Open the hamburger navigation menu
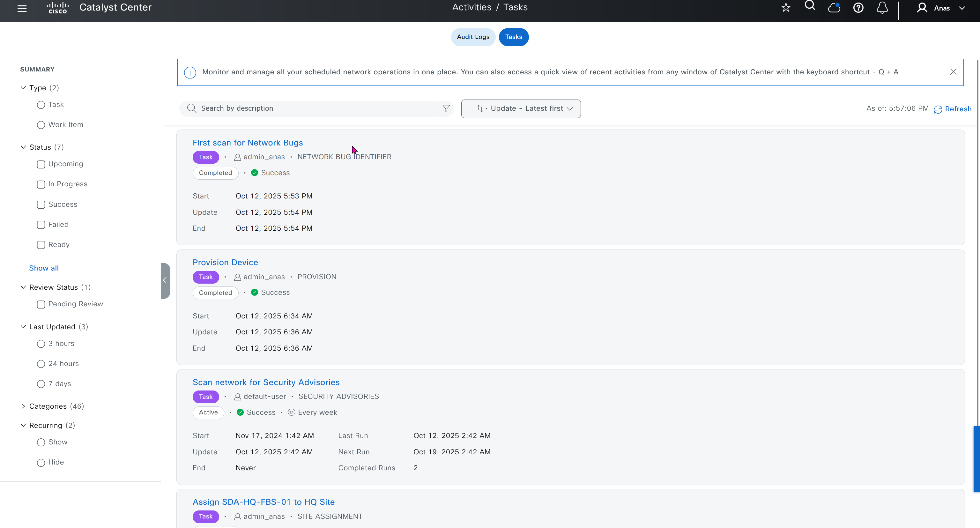Viewport: 980px width, 528px height. tap(22, 8)
